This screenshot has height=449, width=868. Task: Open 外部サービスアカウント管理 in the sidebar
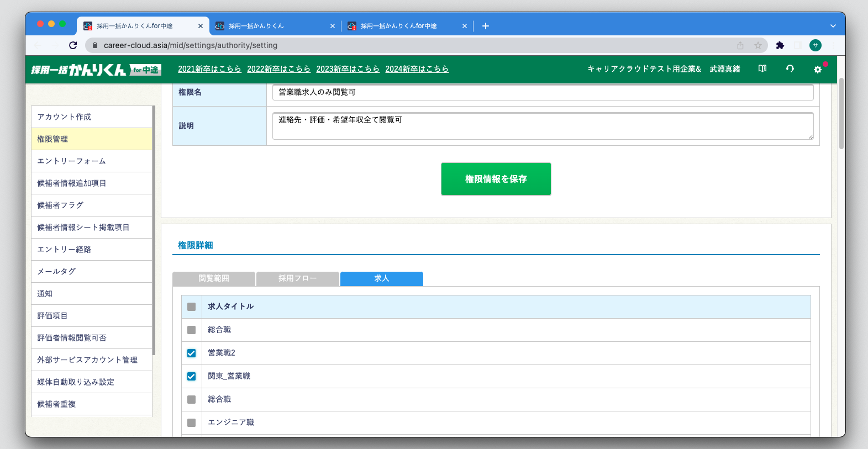click(92, 360)
